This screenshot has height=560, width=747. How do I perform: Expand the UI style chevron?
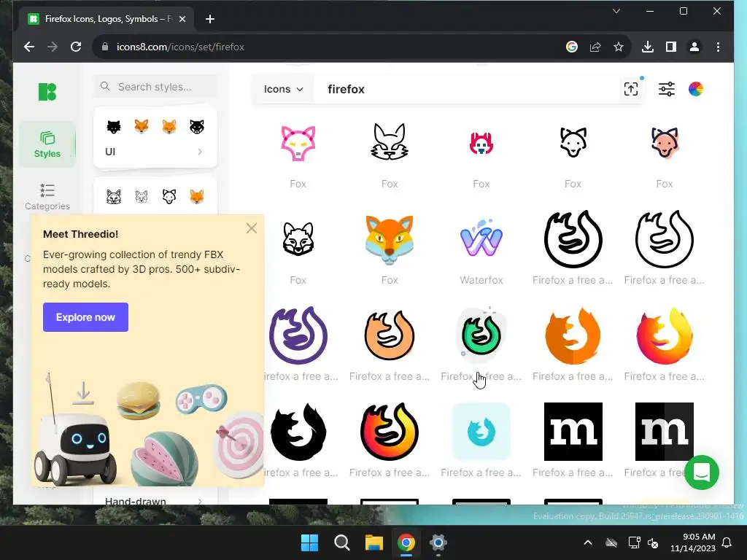click(x=200, y=152)
